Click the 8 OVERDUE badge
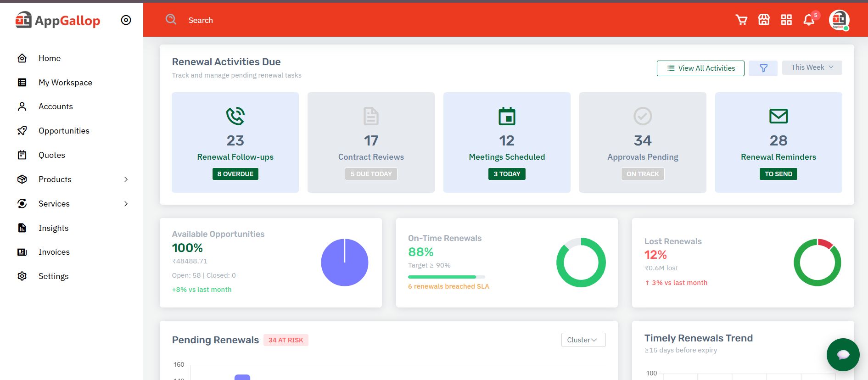The image size is (868, 380). click(235, 174)
